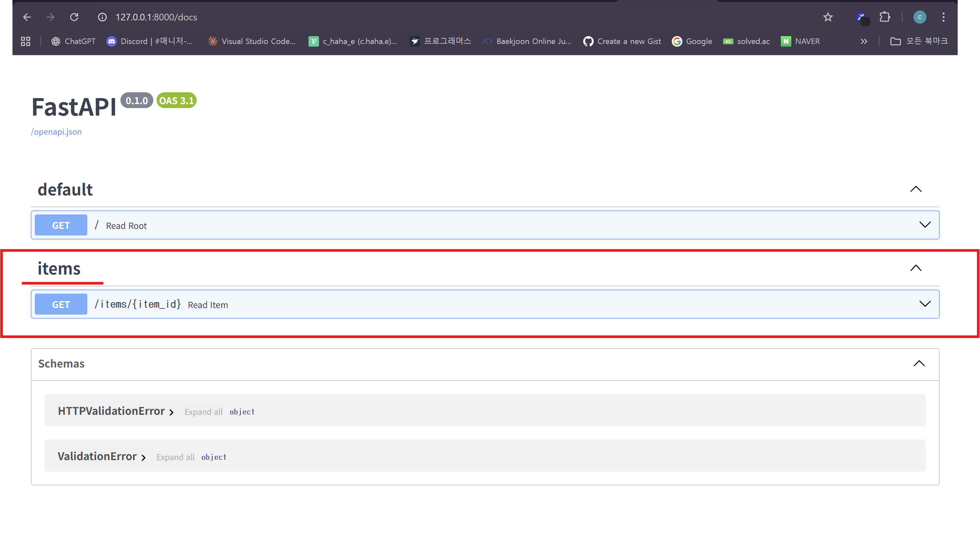The height and width of the screenshot is (534, 980).
Task: Click Expand all for ValidationError
Action: coord(175,457)
